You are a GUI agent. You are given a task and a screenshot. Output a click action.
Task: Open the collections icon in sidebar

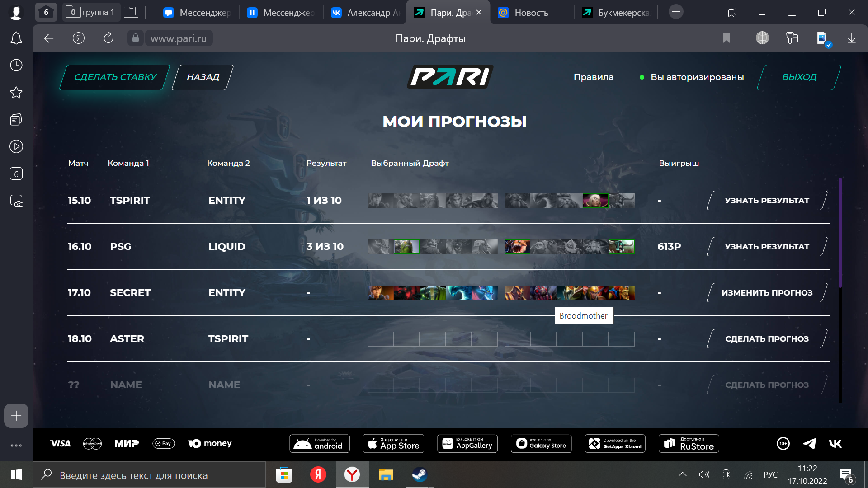point(16,120)
